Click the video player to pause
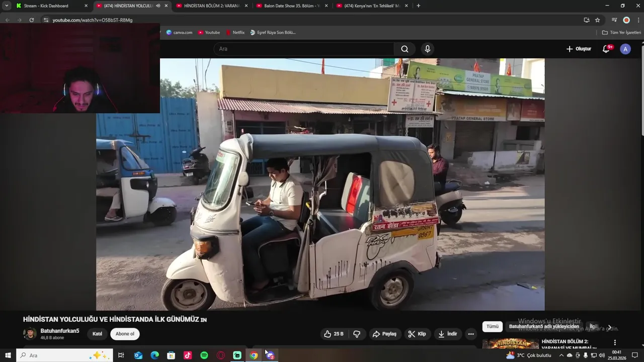 320,184
